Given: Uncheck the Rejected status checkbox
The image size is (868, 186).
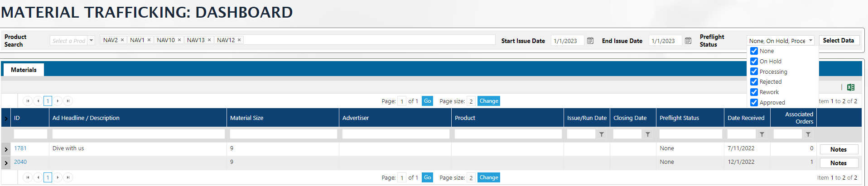Looking at the screenshot, I should tap(754, 82).
